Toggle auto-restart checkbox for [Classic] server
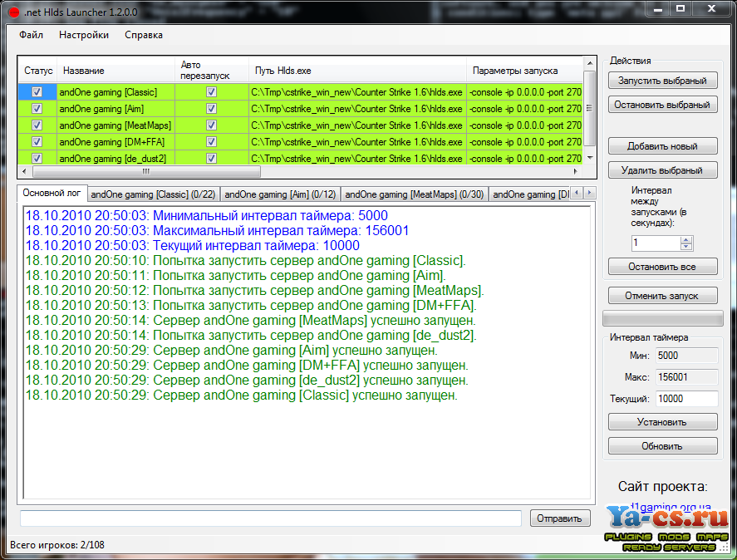The image size is (737, 560). (212, 92)
